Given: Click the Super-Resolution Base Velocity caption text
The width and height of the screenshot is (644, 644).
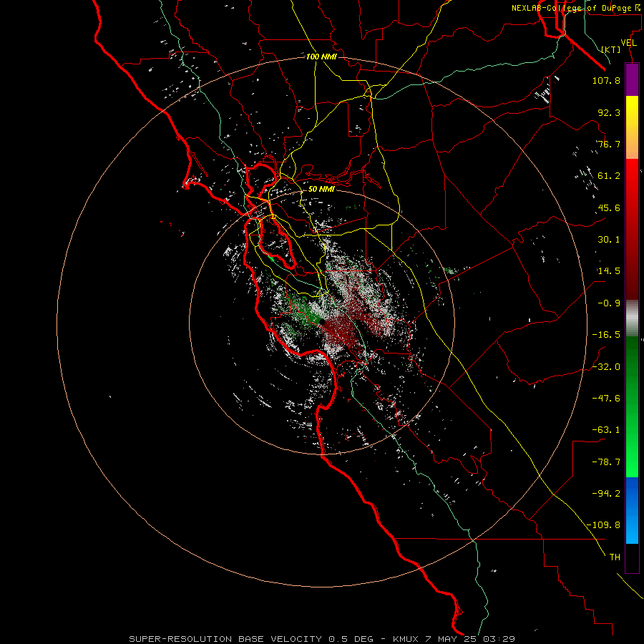Looking at the screenshot, I should (x=321, y=639).
